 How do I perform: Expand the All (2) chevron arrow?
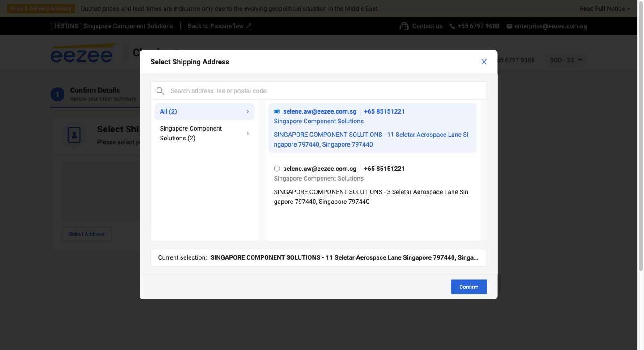(x=248, y=111)
